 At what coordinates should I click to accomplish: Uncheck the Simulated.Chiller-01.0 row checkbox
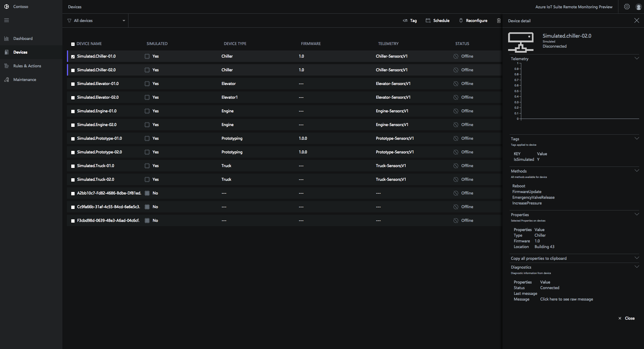pos(73,56)
